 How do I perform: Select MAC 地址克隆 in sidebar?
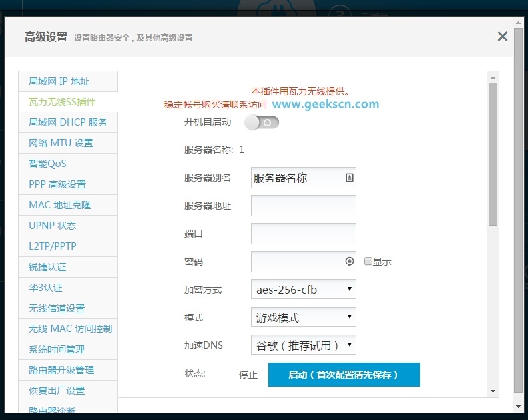click(59, 205)
